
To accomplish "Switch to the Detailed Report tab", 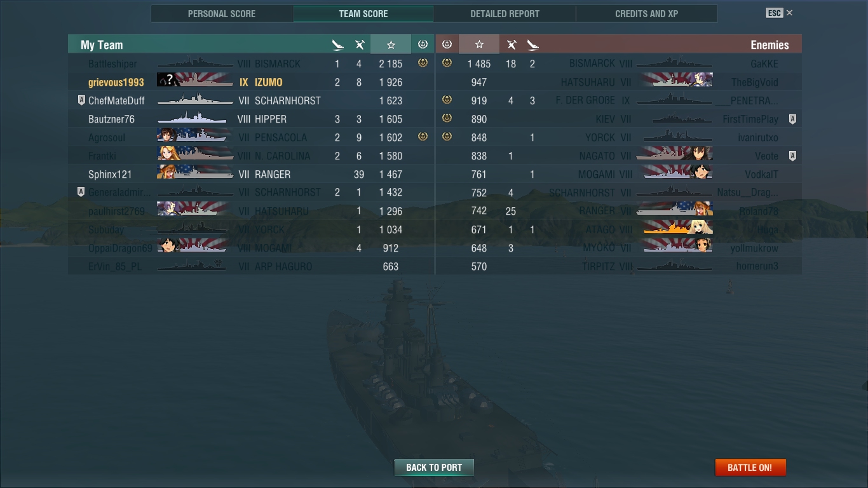I will [x=505, y=13].
